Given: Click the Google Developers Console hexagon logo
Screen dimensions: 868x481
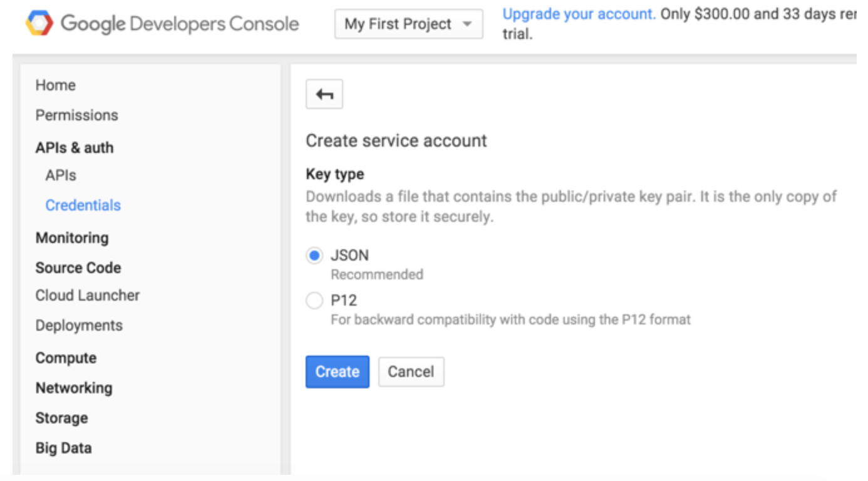Looking at the screenshot, I should point(39,24).
